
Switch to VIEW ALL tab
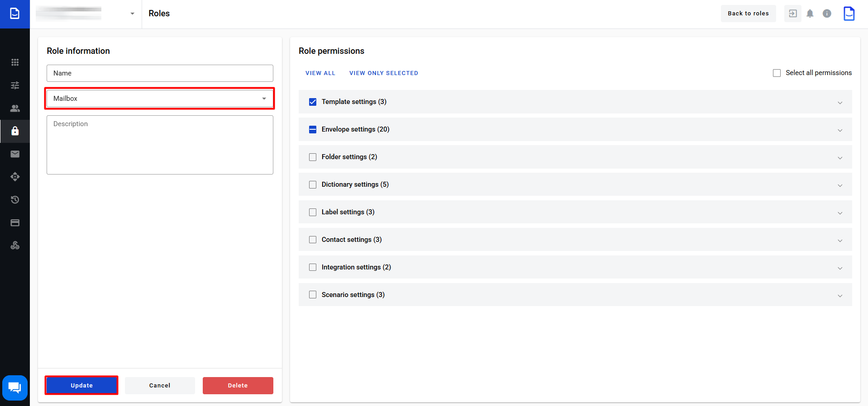[x=320, y=73]
